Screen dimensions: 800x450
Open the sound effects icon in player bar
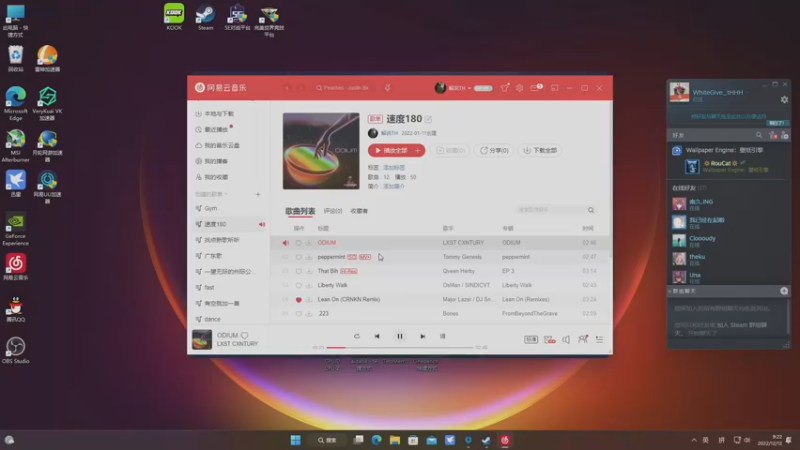click(x=549, y=339)
